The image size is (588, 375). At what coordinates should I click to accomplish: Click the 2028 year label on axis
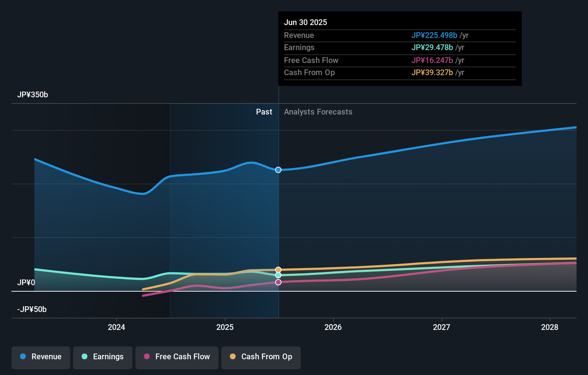[550, 327]
